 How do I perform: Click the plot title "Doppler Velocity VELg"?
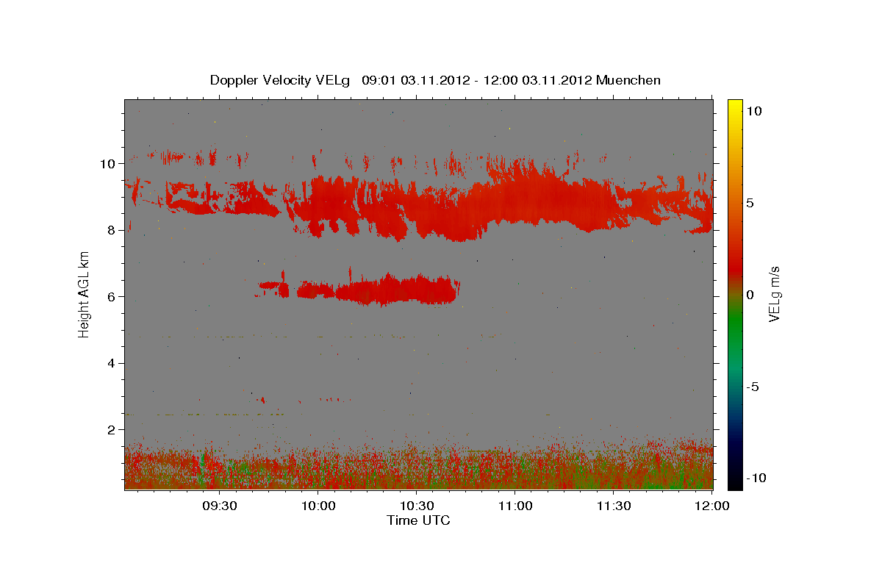(282, 80)
